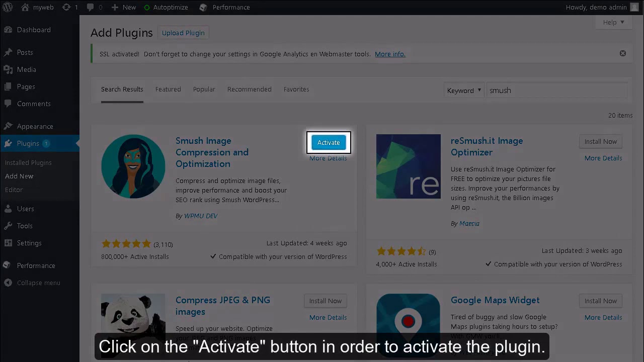This screenshot has height=362, width=644.
Task: Dismiss the SSL activated notice
Action: pyautogui.click(x=623, y=53)
